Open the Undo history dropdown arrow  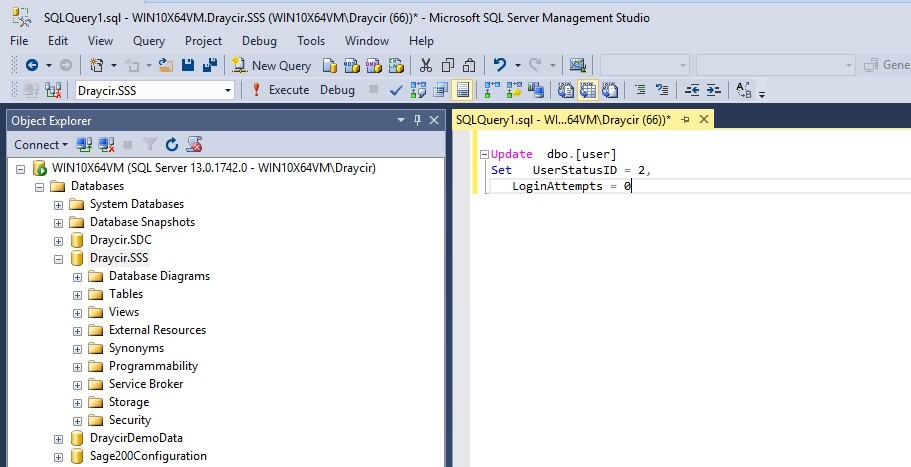[x=517, y=66]
